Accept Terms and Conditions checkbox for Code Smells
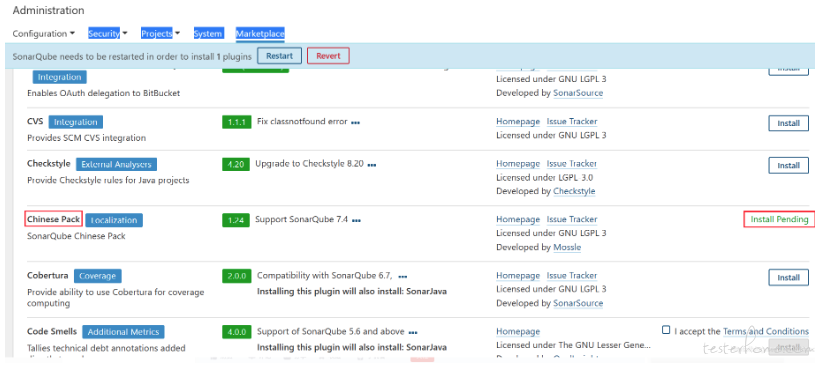 coord(666,330)
